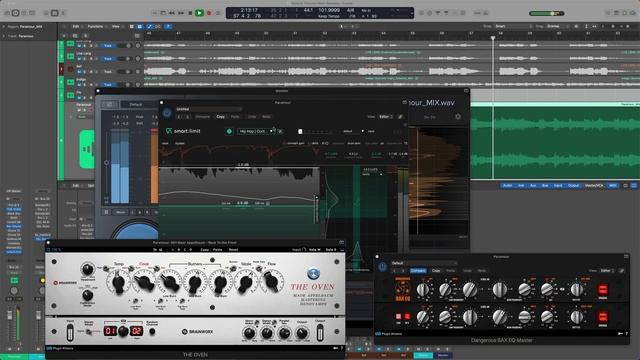Image resolution: width=640 pixels, height=360 pixels.
Task: Click Compare in the smart:limit header
Action: click(x=202, y=117)
